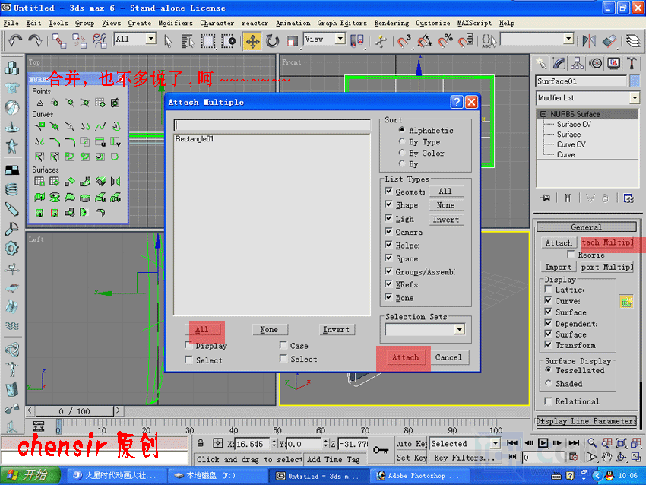Click the Redo arrow in main toolbar
The height and width of the screenshot is (485, 646).
tap(35, 40)
